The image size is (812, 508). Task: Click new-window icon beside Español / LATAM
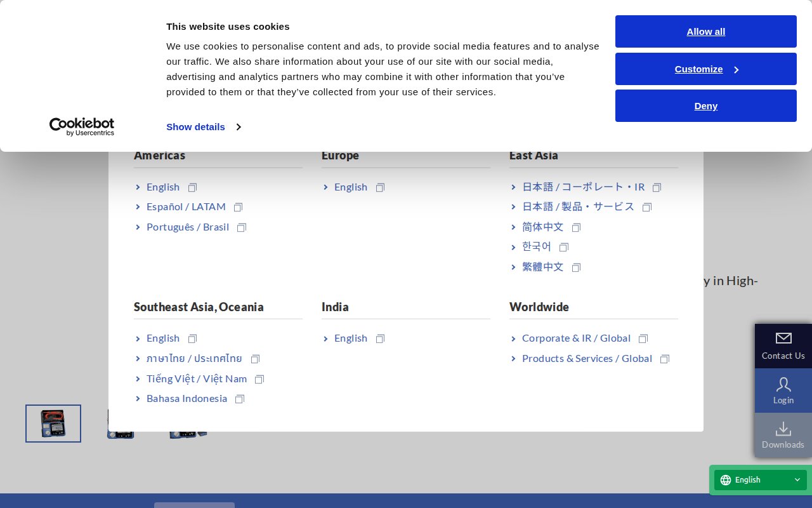tap(239, 207)
